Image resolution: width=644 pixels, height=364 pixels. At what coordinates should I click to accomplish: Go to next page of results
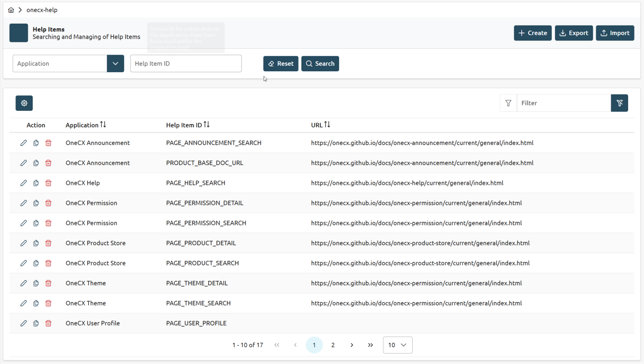[352, 345]
